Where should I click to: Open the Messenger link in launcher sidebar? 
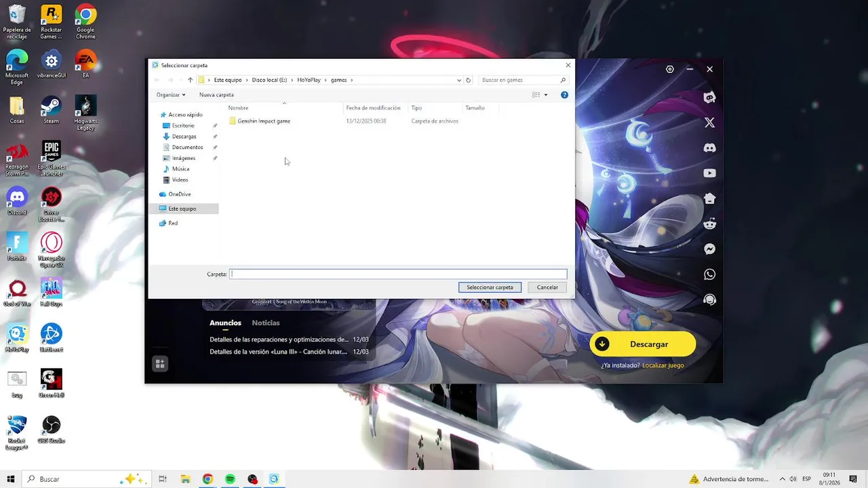[709, 249]
